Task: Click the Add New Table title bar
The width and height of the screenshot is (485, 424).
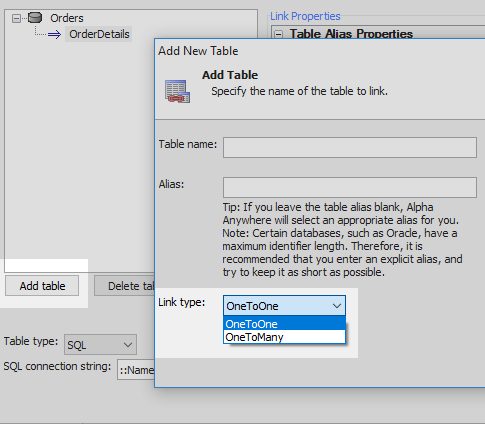Action: (320, 51)
